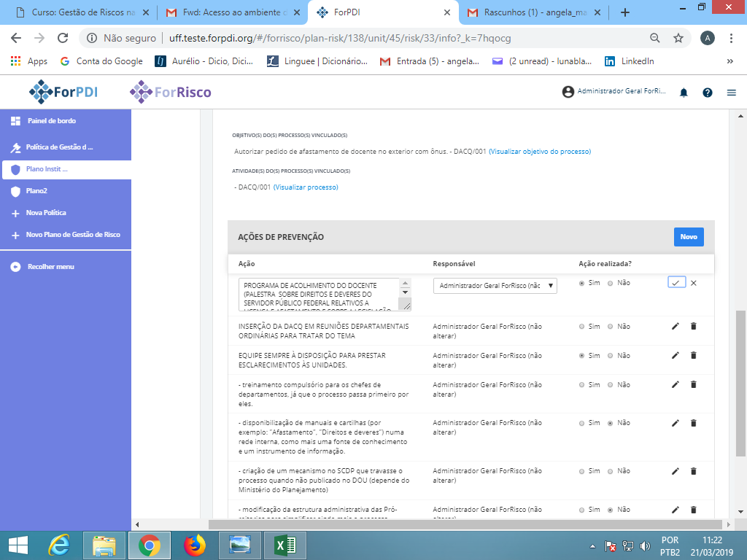Select Plano Instit... in sidebar
The image size is (747, 560).
tap(66, 169)
